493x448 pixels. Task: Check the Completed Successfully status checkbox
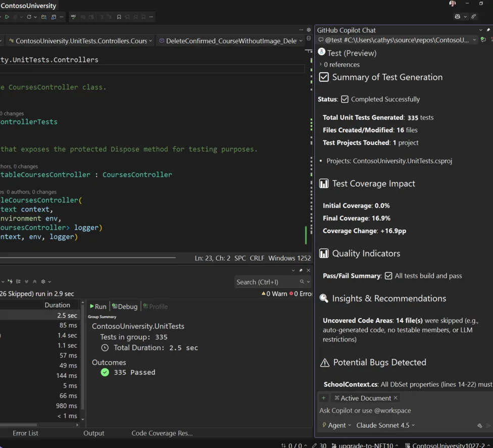344,99
